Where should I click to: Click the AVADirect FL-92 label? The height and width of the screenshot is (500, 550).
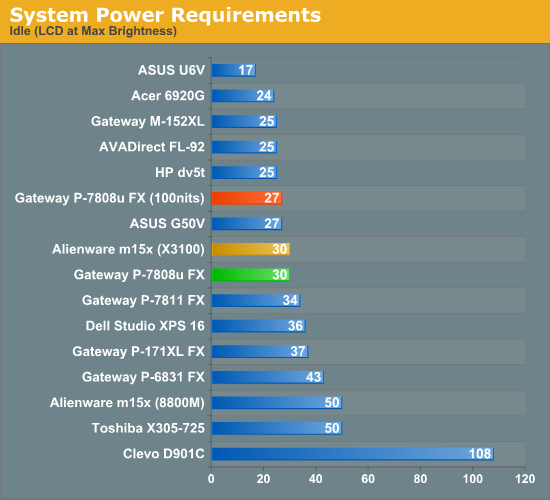point(152,147)
